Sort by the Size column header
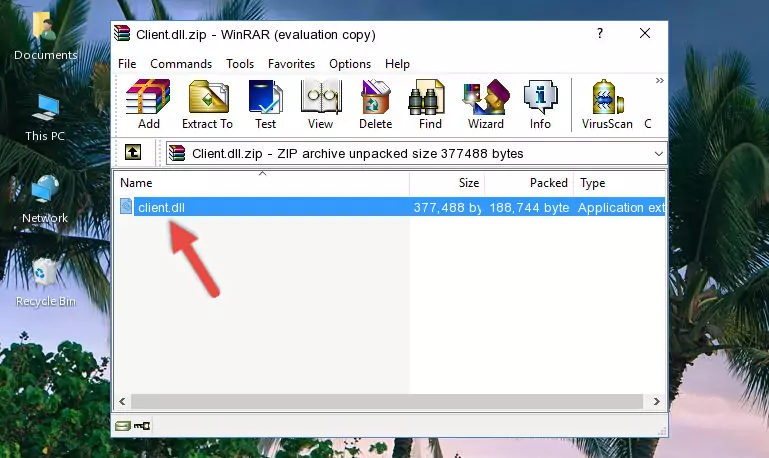The width and height of the screenshot is (769, 458). (x=447, y=183)
